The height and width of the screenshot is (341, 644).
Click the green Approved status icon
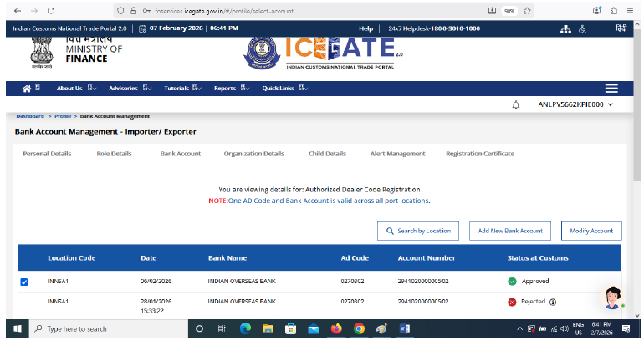(512, 282)
